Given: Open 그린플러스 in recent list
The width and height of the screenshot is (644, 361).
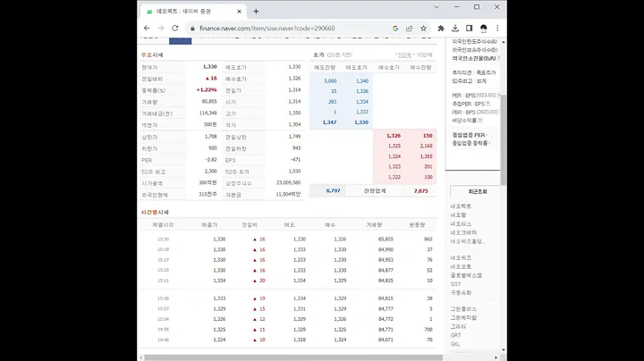Looking at the screenshot, I should (463, 309).
